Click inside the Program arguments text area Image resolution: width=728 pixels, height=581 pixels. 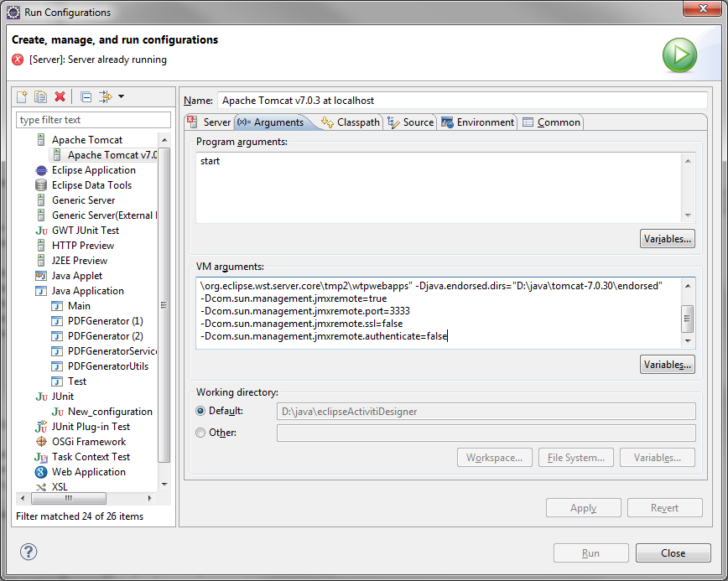(x=439, y=188)
